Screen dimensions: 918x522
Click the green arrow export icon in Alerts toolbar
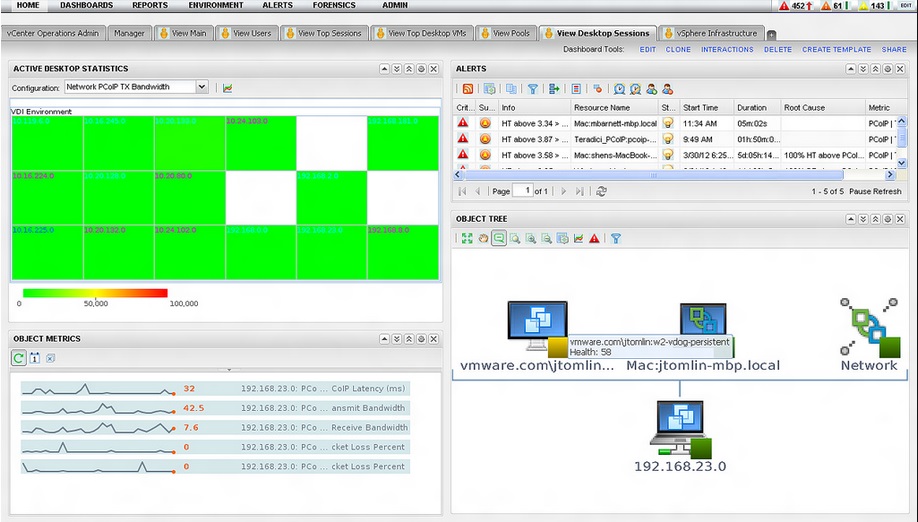pos(554,89)
